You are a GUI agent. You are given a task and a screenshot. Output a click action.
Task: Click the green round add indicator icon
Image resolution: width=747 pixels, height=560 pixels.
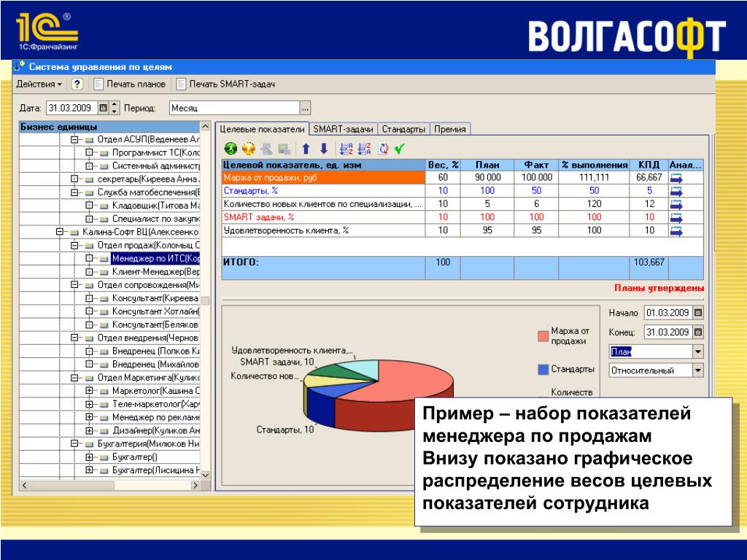tap(231, 149)
